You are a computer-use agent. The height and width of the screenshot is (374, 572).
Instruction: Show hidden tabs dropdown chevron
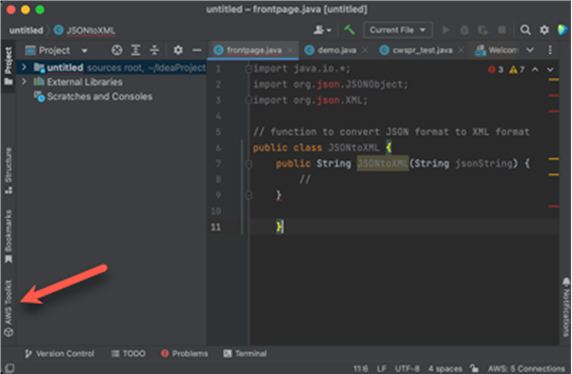click(x=530, y=50)
